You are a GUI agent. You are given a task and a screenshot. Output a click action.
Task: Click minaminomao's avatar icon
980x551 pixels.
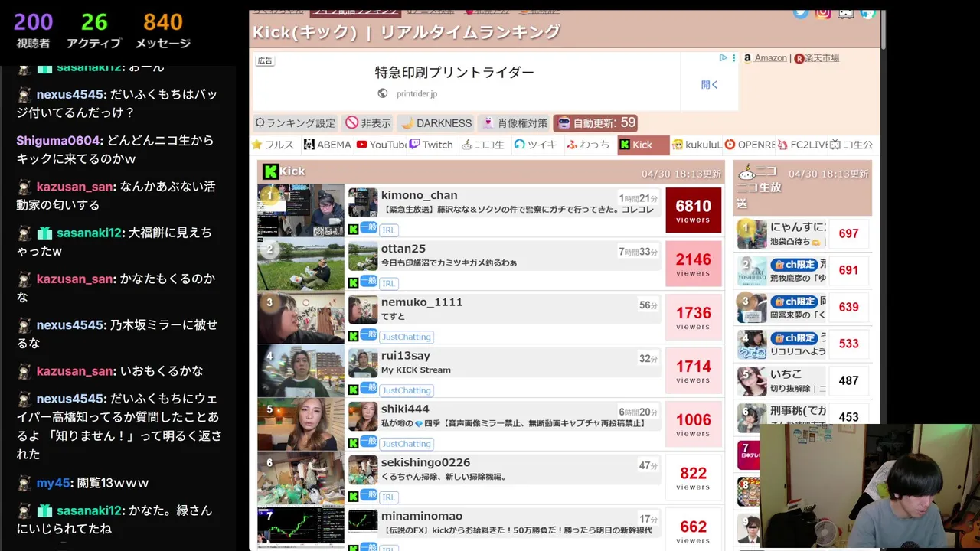coord(363,521)
